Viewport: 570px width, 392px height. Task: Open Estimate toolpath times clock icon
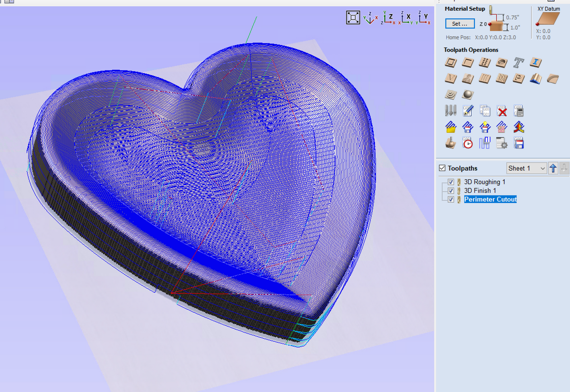click(x=468, y=143)
